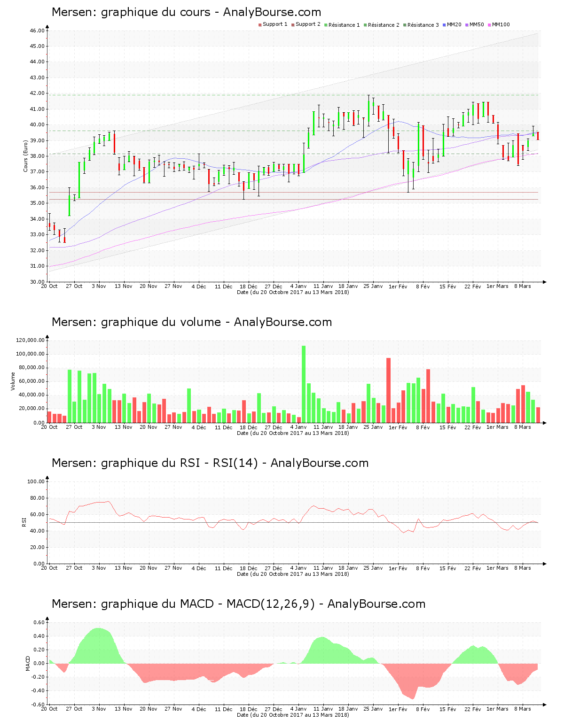Click the -0.60 MACD axis value

coord(38,705)
